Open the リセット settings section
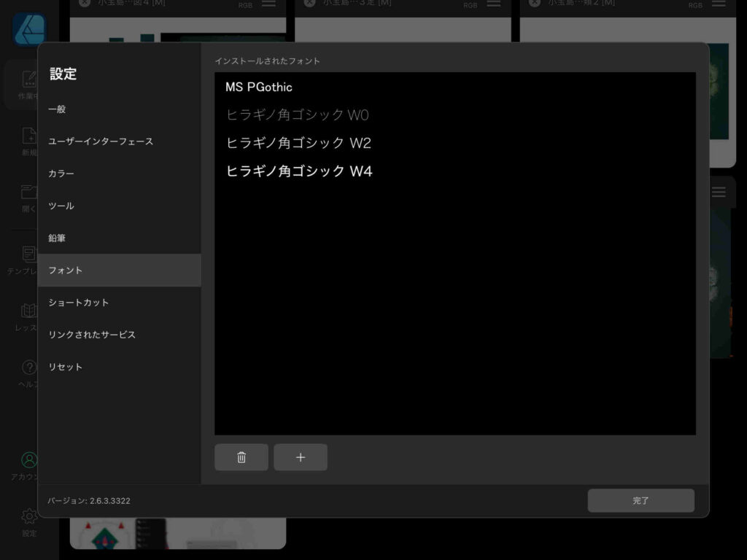Screen dimensions: 747x560 click(119, 367)
